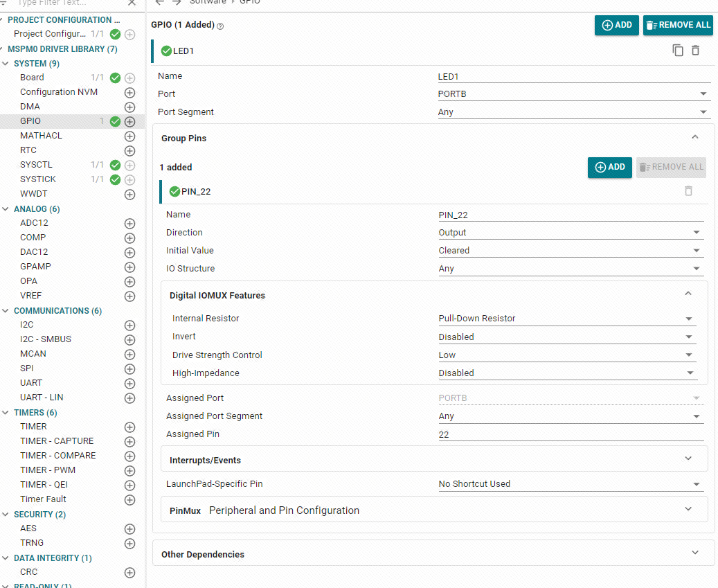Image resolution: width=718 pixels, height=588 pixels.
Task: Click REMOVE ALL button for GPIO
Action: (x=678, y=25)
